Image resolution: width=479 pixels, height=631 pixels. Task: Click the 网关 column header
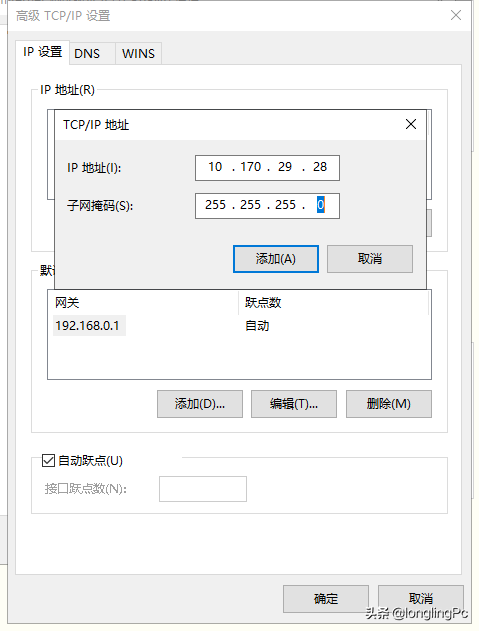(x=143, y=303)
